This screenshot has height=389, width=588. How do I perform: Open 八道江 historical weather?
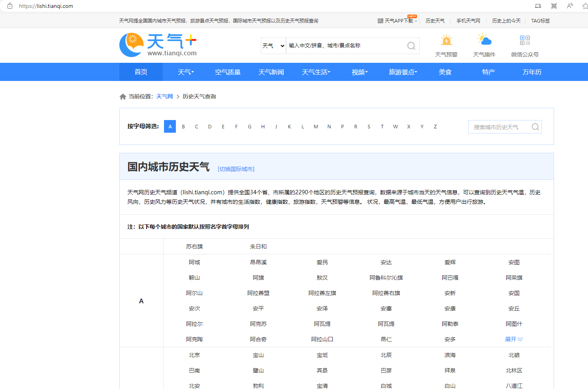514,386
